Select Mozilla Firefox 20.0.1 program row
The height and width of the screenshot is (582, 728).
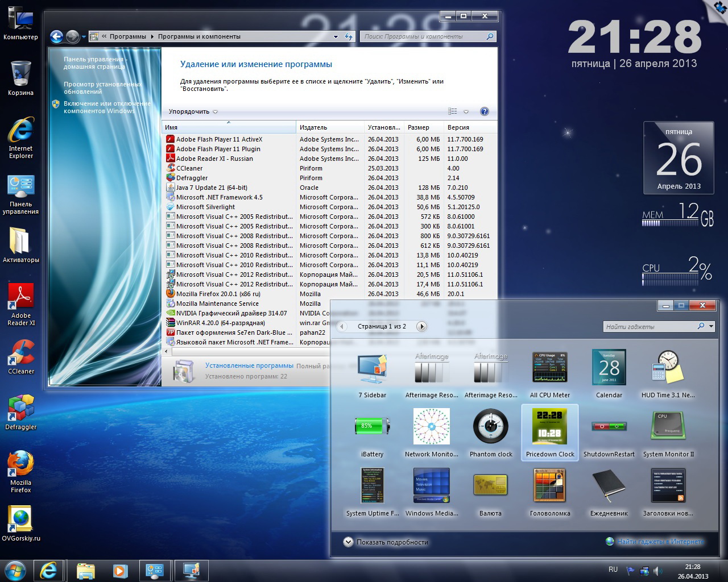tap(330, 294)
